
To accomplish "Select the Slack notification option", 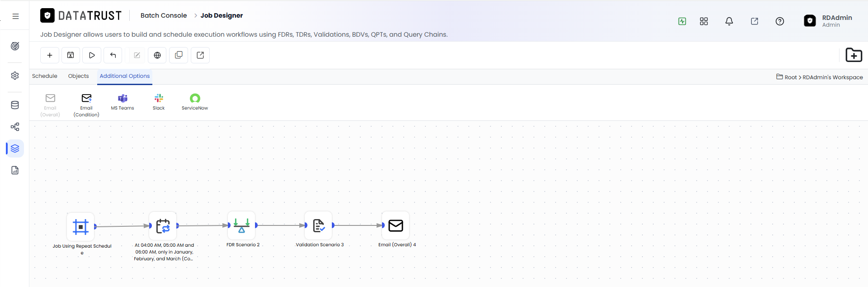I will click(x=159, y=102).
